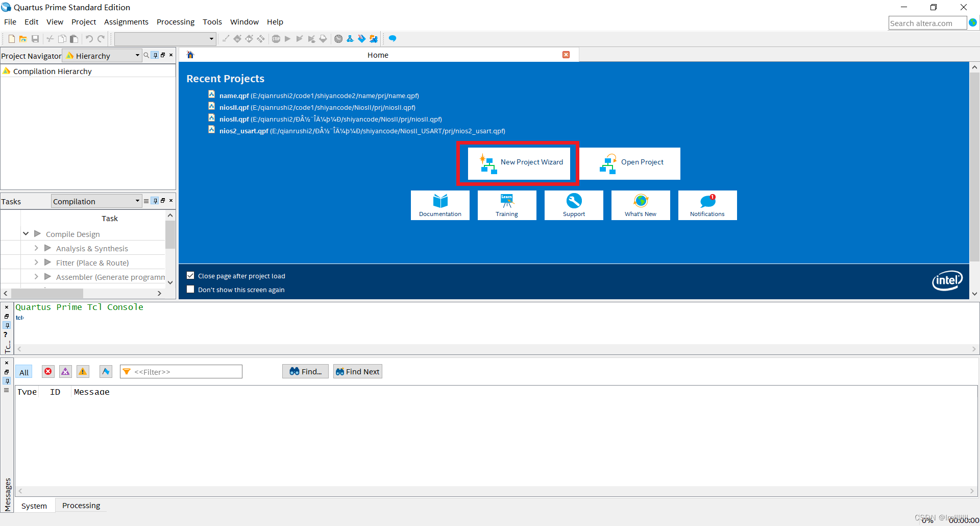Click the globe icon beside altera search
980x526 pixels.
click(x=973, y=23)
